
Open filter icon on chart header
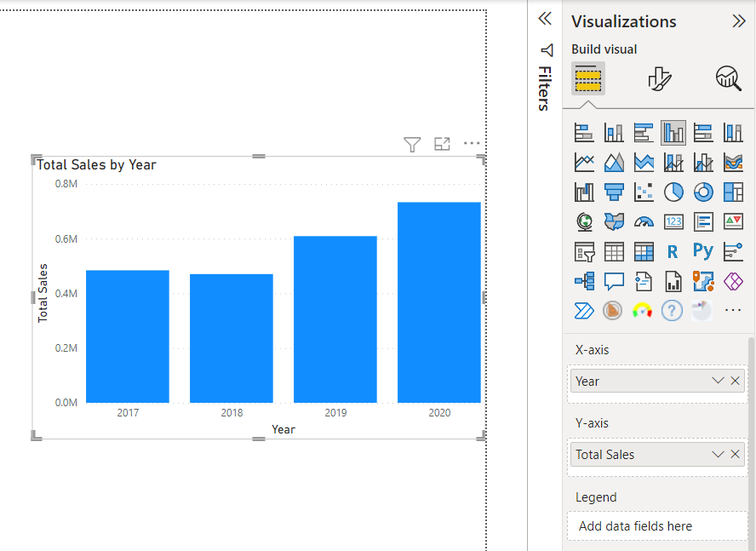[x=412, y=144]
